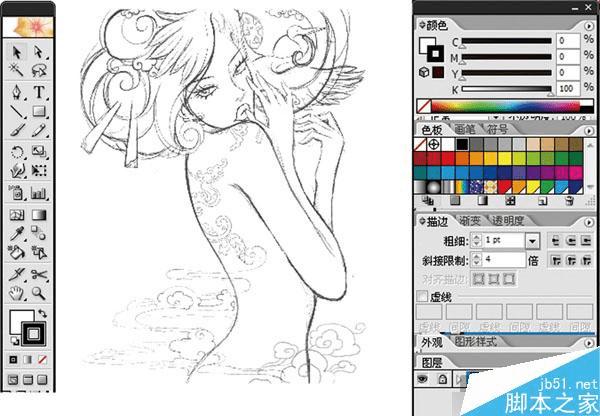The height and width of the screenshot is (416, 600).
Task: Select the Column Graph tool
Action: point(39,193)
